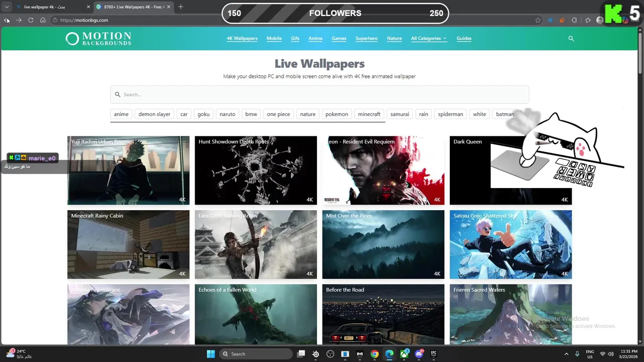The height and width of the screenshot is (362, 644).
Task: Open the tab list chevron at top left
Action: click(x=7, y=7)
